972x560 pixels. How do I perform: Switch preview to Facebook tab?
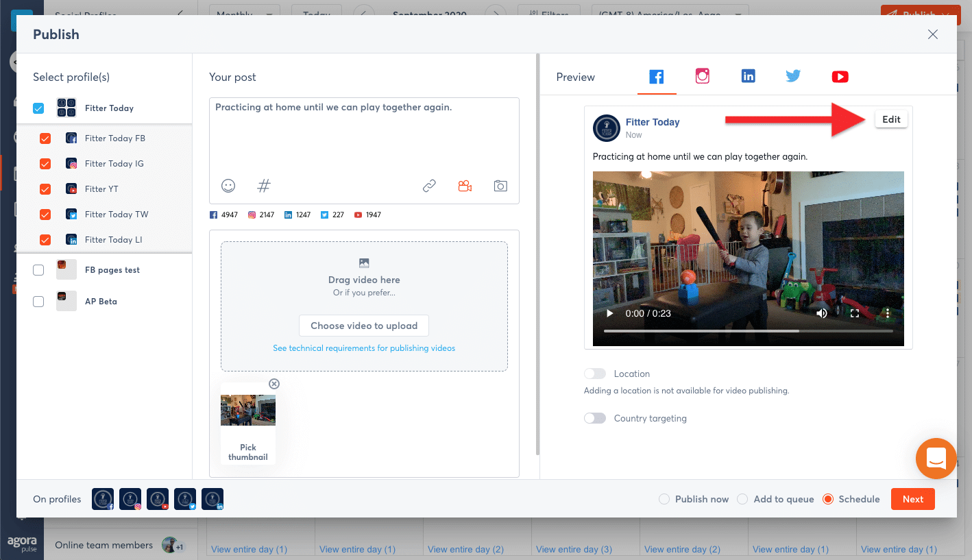657,77
